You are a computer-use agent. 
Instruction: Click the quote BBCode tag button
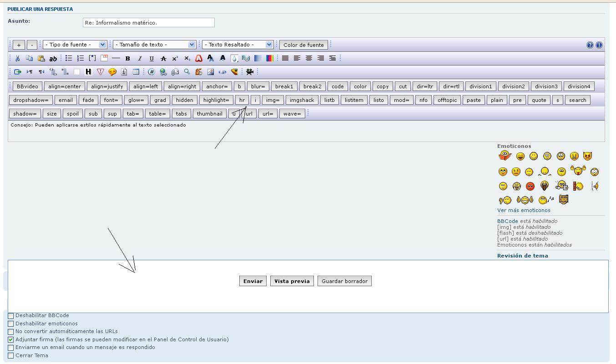[539, 100]
